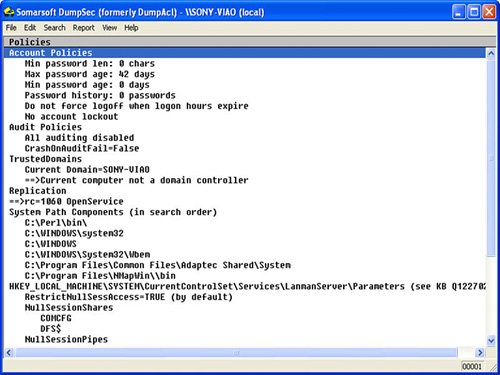The width and height of the screenshot is (500, 375).
Task: Maximize the DumpSec window
Action: tap(474, 12)
